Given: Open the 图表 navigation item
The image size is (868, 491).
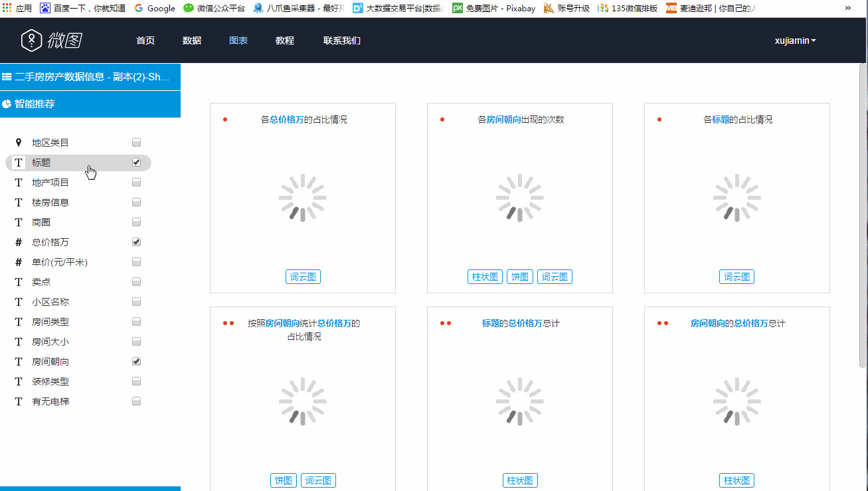Looking at the screenshot, I should pyautogui.click(x=238, y=40).
